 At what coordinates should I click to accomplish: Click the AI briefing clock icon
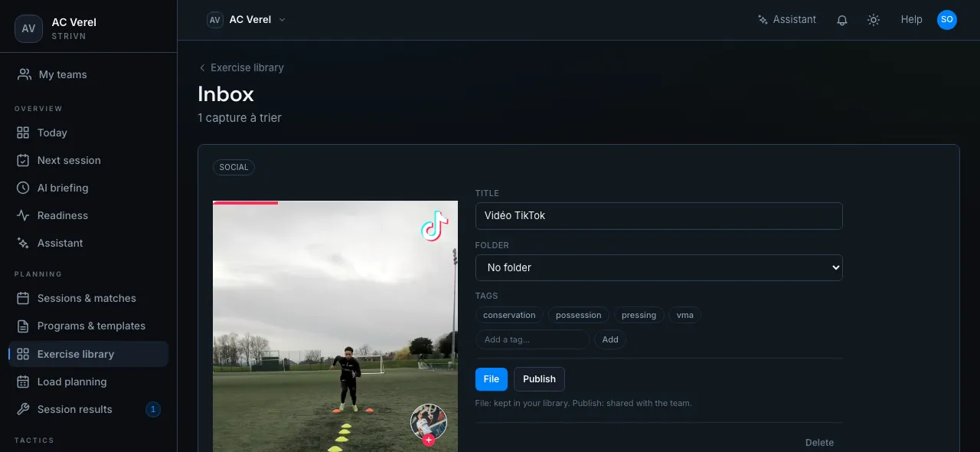23,188
